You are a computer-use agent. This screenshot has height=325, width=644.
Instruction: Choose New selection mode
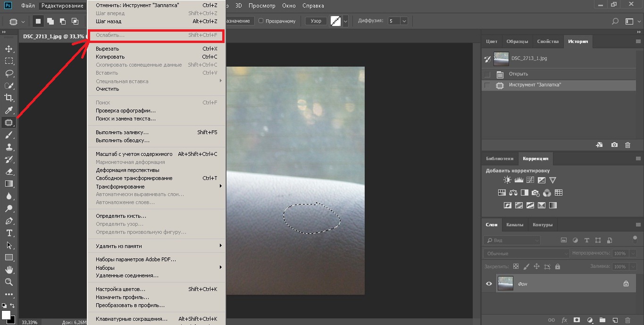click(38, 21)
